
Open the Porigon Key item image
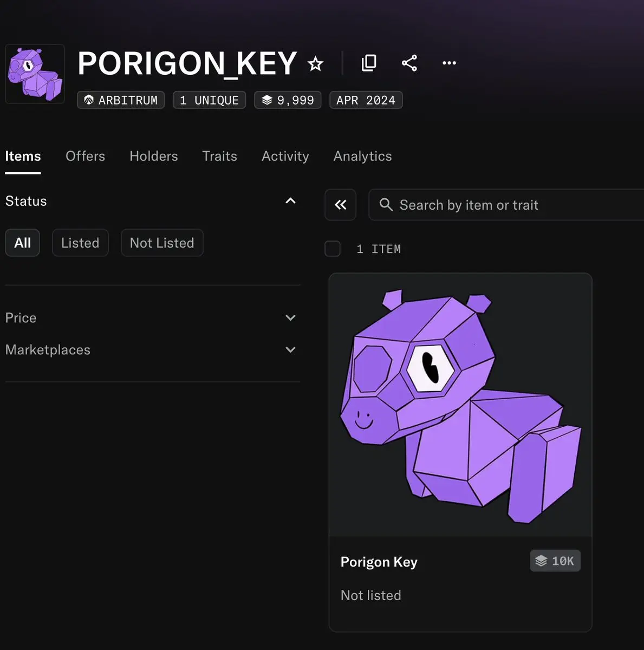[460, 405]
